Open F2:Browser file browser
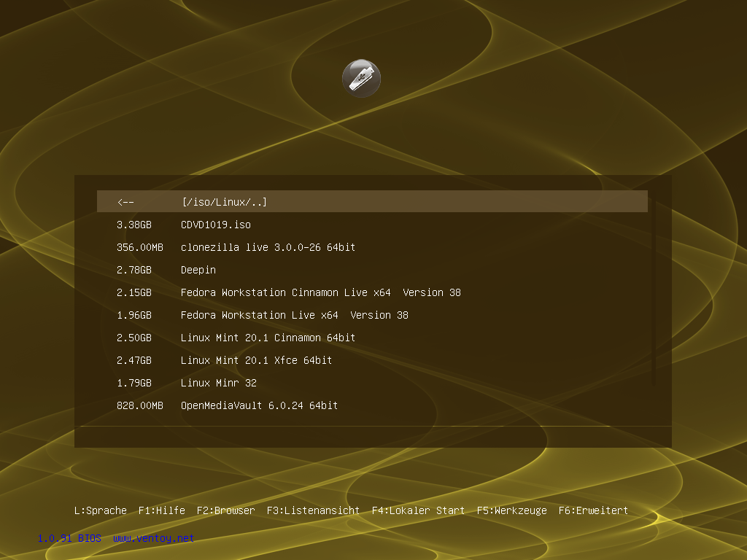This screenshot has width=747, height=560. point(226,510)
